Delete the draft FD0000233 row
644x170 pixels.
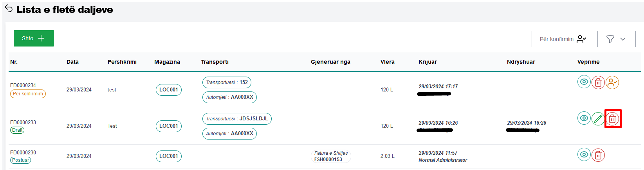click(x=613, y=118)
